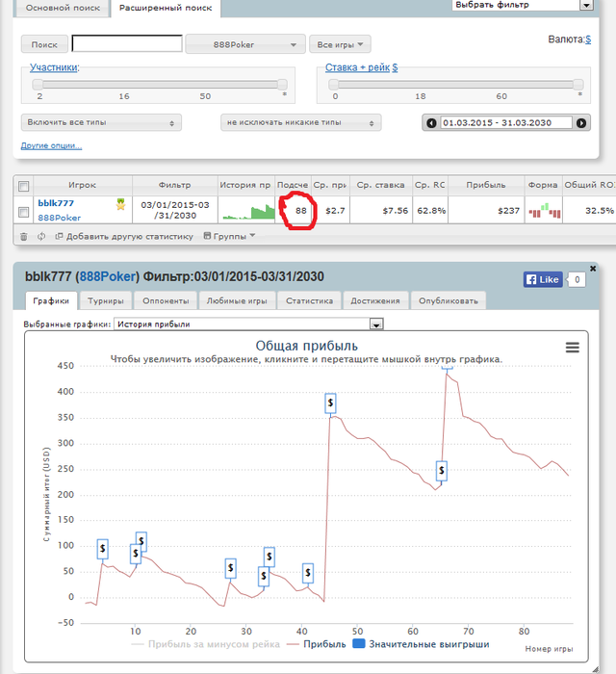Expand the Все игры dropdown

pos(340,44)
